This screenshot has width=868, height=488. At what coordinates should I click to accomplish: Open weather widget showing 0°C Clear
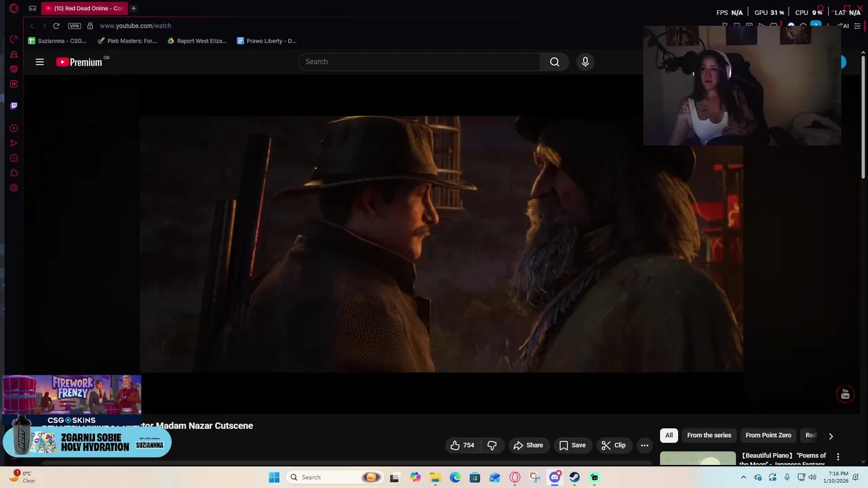coord(22,477)
